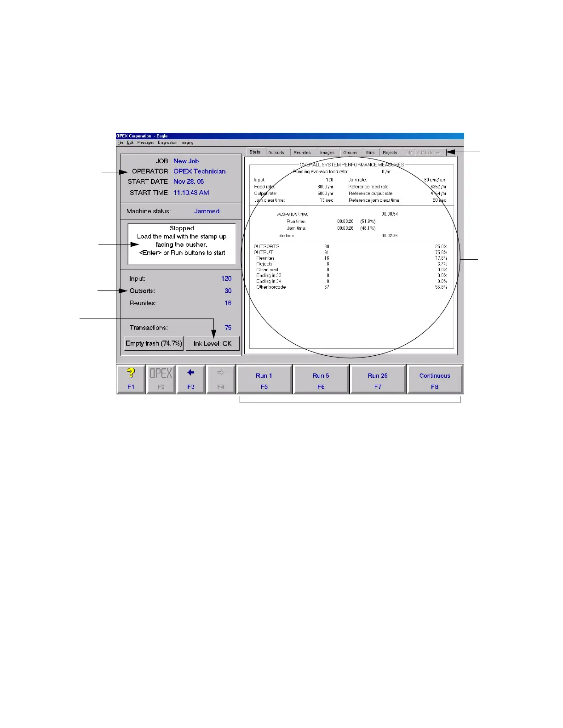Click left panel Input value '120'

coord(226,279)
